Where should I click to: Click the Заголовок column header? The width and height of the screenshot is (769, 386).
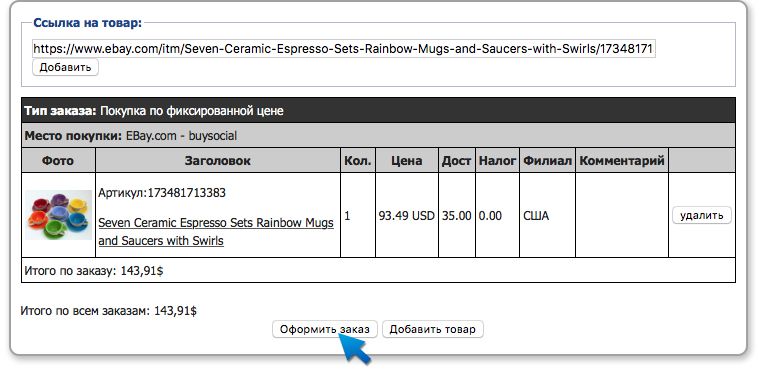[x=218, y=160]
